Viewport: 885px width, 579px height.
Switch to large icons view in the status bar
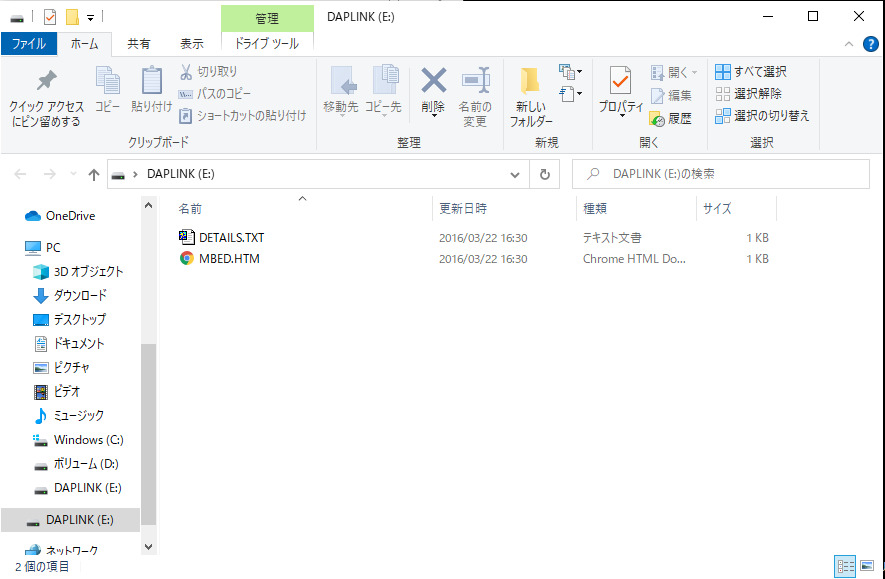click(x=866, y=565)
